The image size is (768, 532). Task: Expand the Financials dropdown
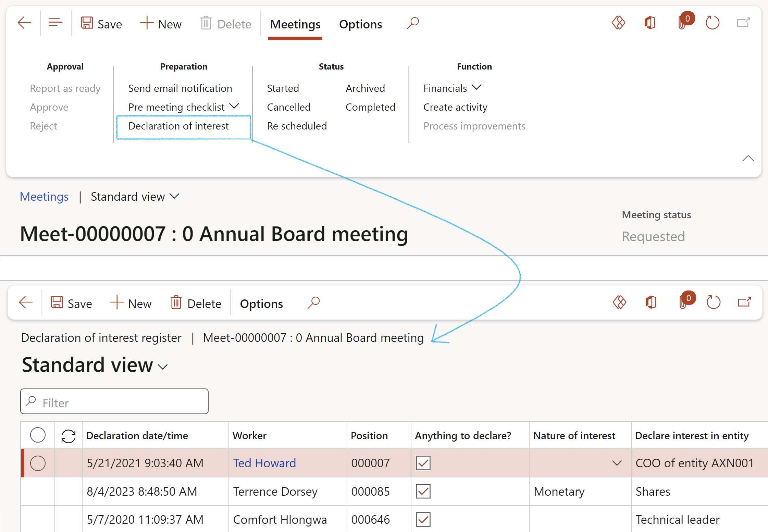click(453, 88)
